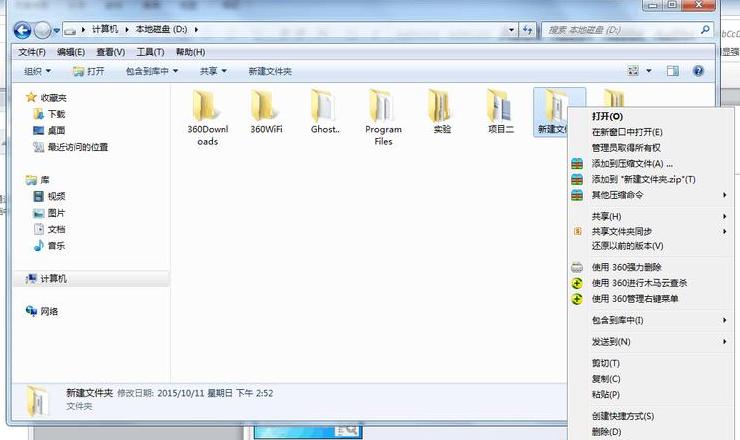Screen dimensions: 740x440
Task: Open the 编辑(E) menu
Action: [x=71, y=52]
